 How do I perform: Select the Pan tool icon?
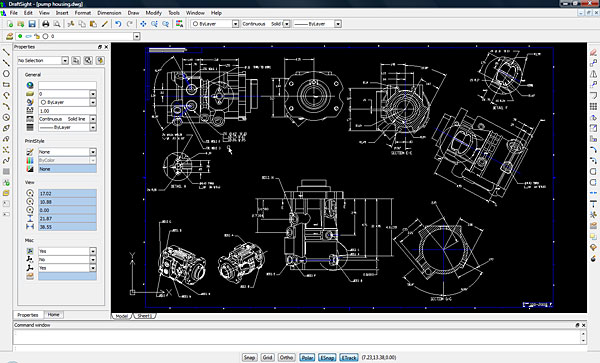click(x=143, y=24)
